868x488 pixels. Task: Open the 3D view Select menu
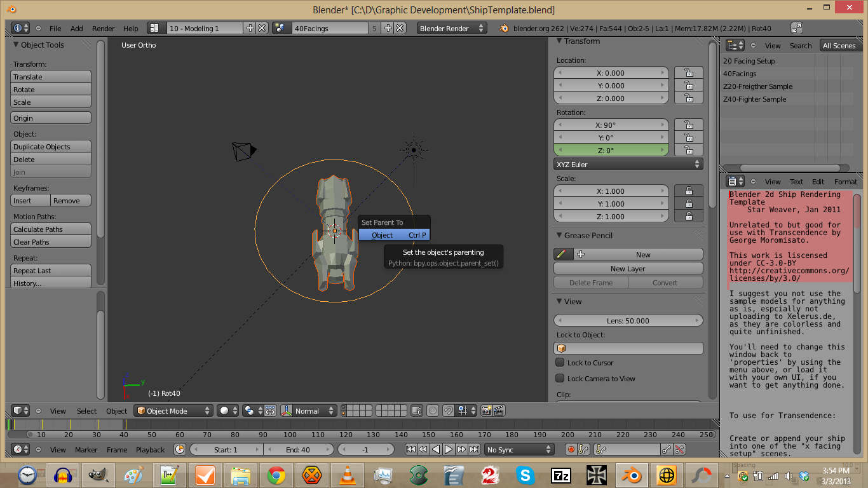point(87,411)
